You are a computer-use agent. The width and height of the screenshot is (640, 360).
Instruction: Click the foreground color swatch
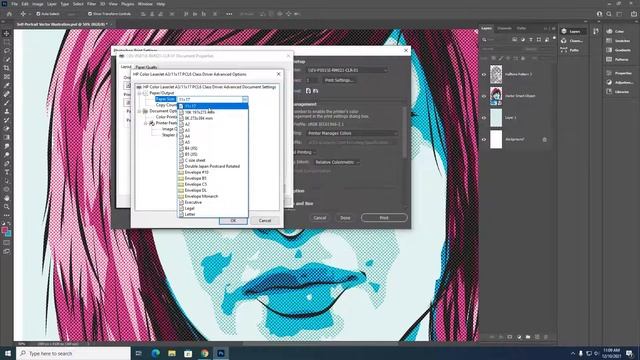click(x=4, y=231)
